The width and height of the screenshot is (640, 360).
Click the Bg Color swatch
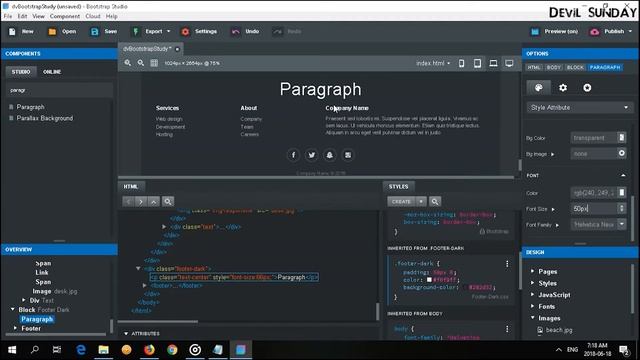pyautogui.click(x=621, y=138)
